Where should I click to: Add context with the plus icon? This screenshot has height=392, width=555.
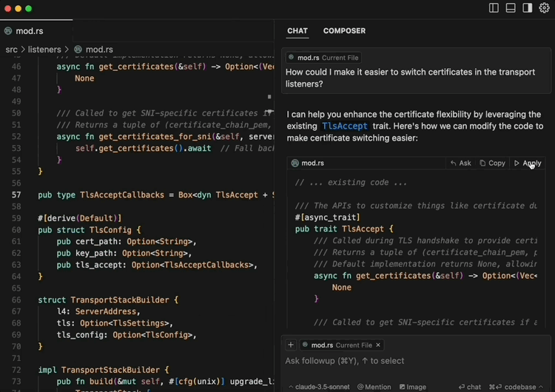291,345
